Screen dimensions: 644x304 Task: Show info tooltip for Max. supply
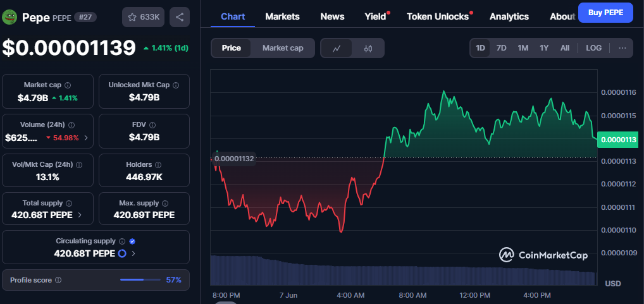pos(165,203)
